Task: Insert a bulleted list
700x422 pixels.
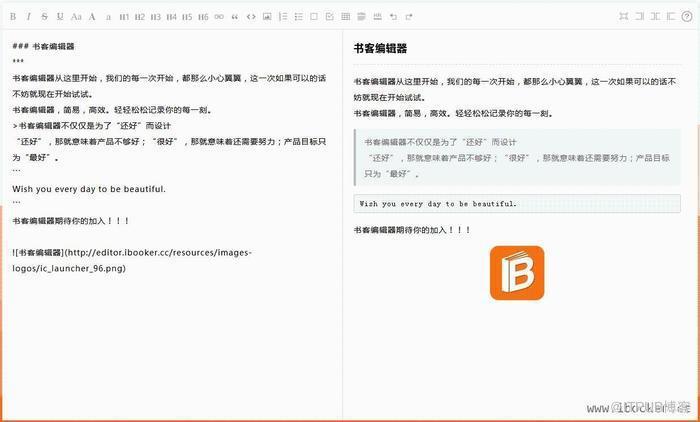Action: click(x=298, y=17)
